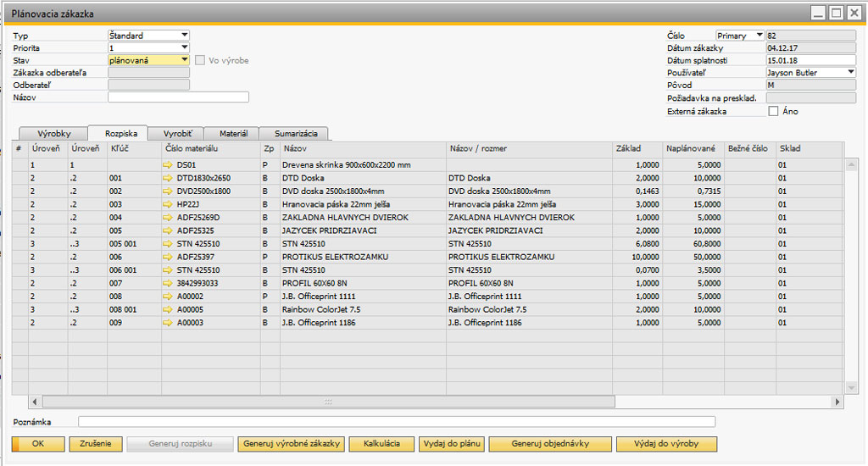The height and width of the screenshot is (466, 868).
Task: Switch to the Materiál tab
Action: coord(233,134)
